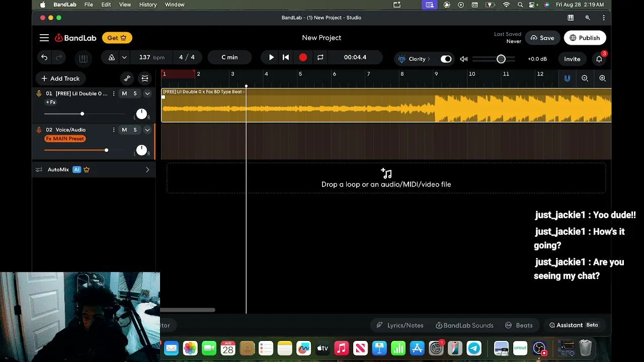The image size is (644, 362).
Task: Return playhead to start
Action: click(286, 57)
